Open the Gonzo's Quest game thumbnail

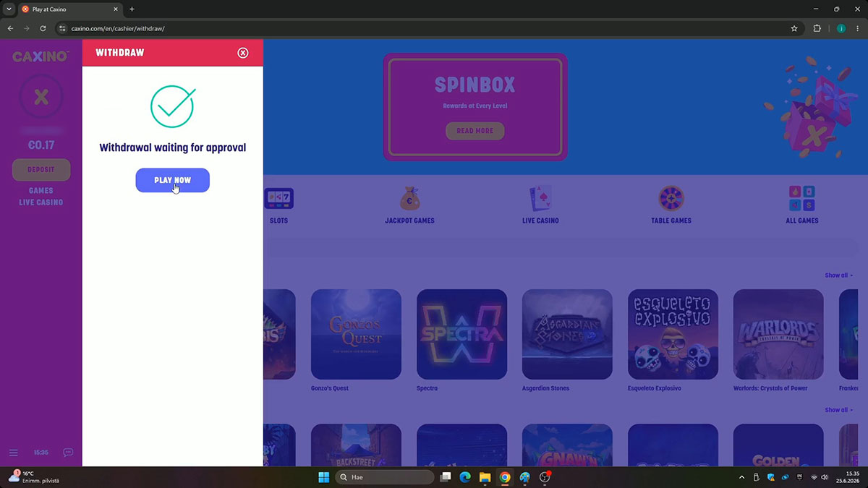tap(356, 334)
